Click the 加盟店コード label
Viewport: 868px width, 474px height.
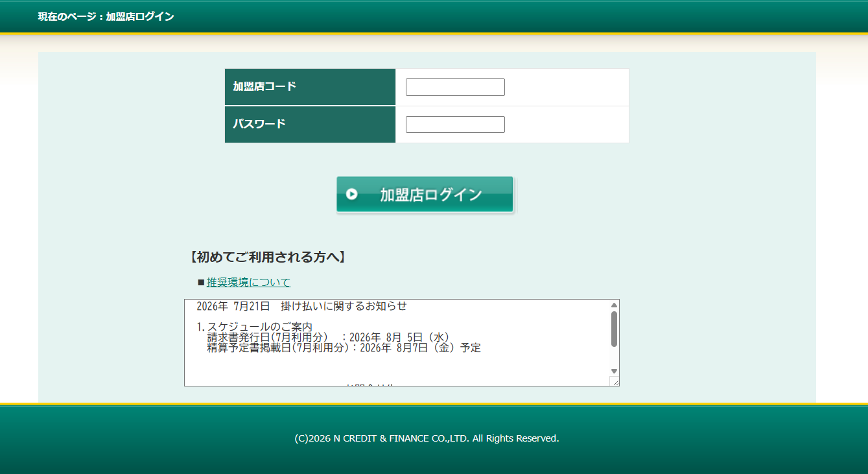click(264, 86)
